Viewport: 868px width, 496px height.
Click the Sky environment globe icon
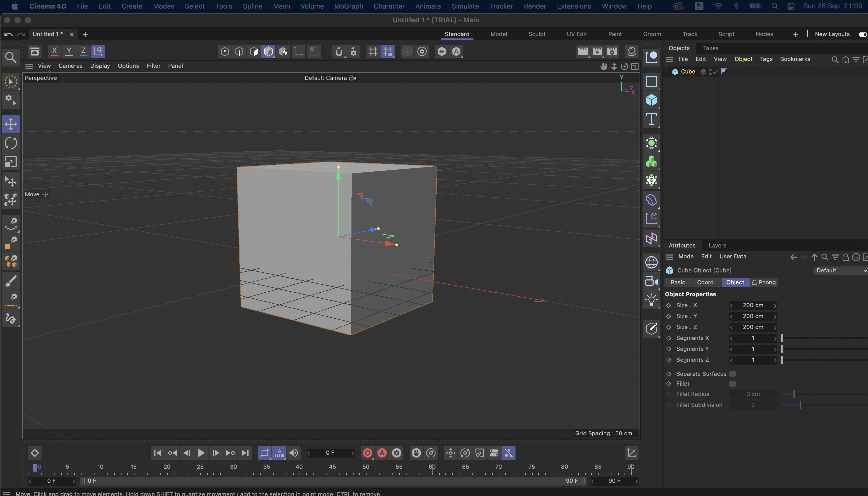click(651, 262)
